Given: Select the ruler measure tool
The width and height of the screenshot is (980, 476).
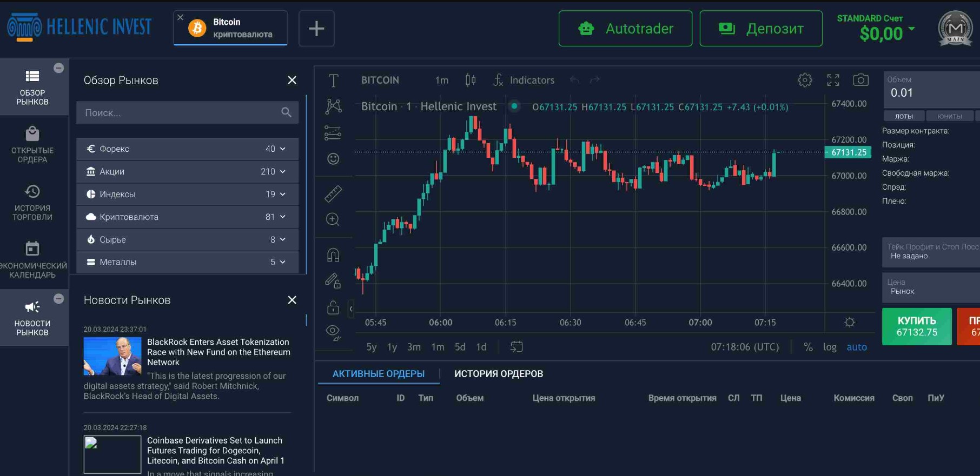Looking at the screenshot, I should [x=333, y=193].
